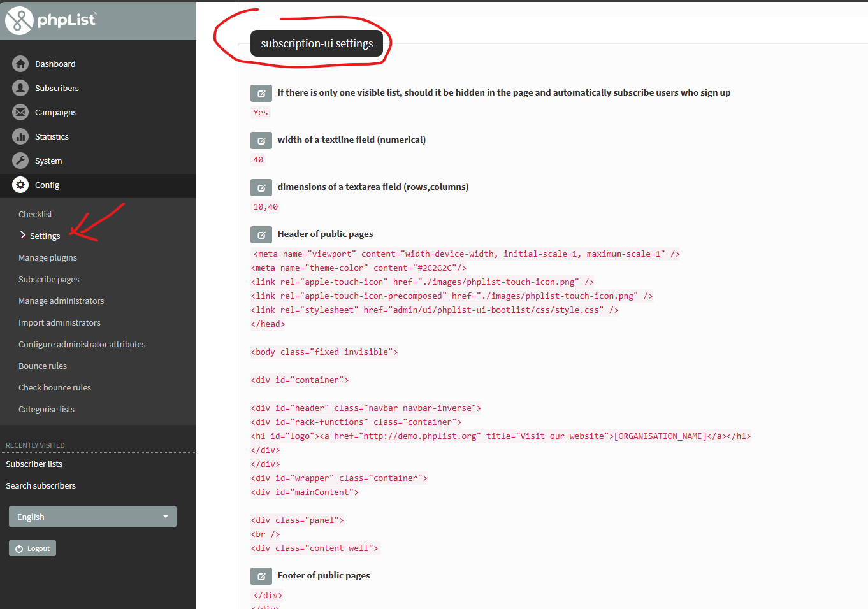Viewport: 868px width, 609px height.
Task: Click the 'Footer of public pages' label
Action: (324, 575)
